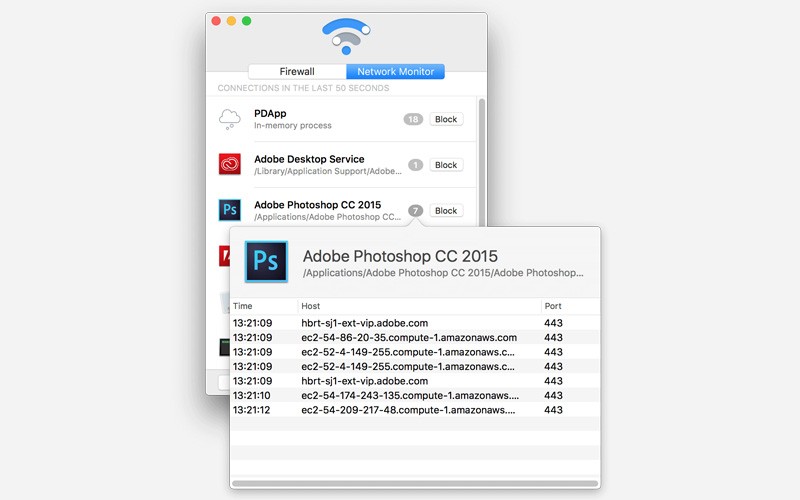Open Adobe Desktop Service count badge
The image size is (800, 500).
pos(415,165)
